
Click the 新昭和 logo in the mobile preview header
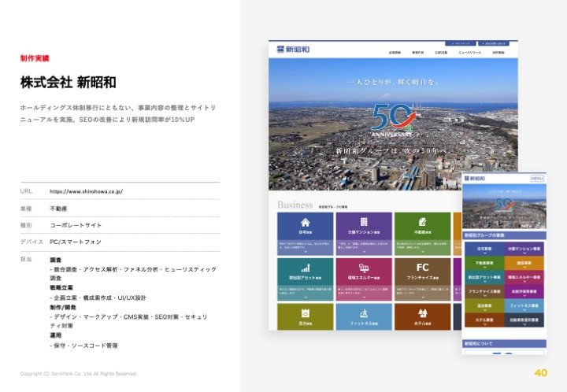[x=475, y=179]
